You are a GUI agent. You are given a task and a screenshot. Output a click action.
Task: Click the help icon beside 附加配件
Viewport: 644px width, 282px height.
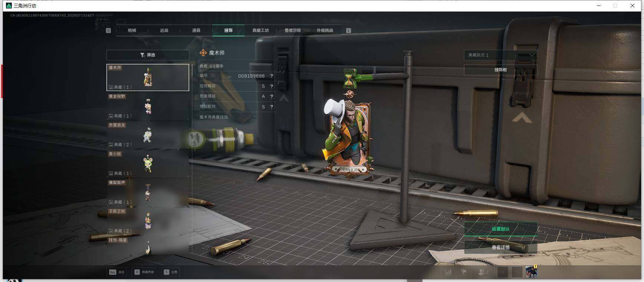(272, 107)
